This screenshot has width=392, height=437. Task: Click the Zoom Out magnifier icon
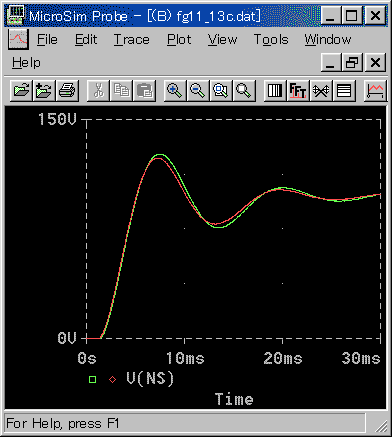[198, 90]
